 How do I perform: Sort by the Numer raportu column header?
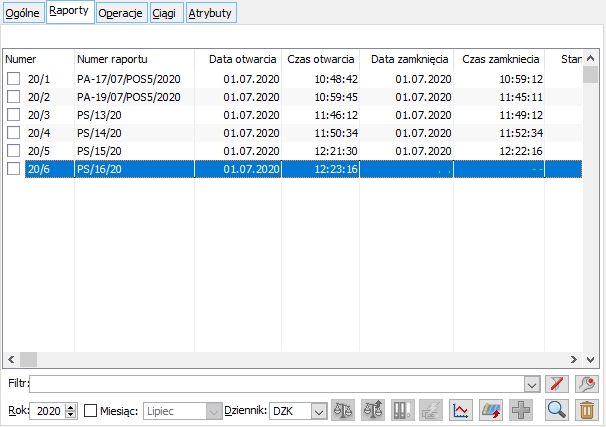tap(134, 59)
